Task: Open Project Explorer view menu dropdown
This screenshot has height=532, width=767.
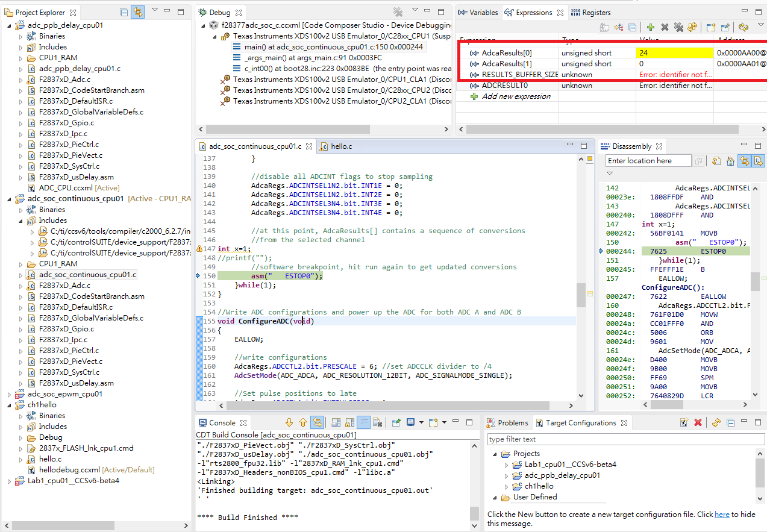Action: 155,10
